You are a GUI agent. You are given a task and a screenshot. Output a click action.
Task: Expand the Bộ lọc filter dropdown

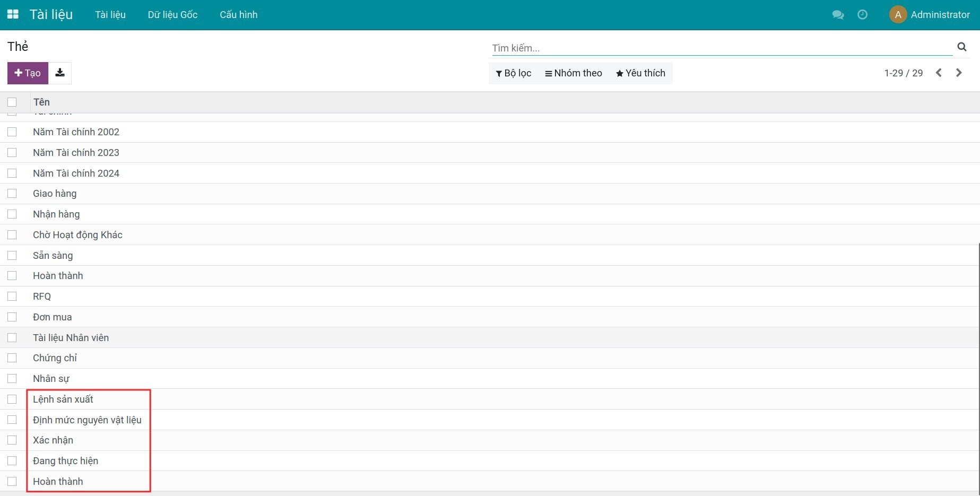click(513, 73)
